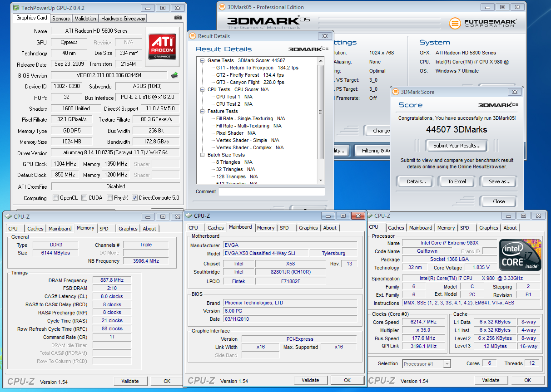Image resolution: width=551 pixels, height=392 pixels.
Task: Click the Core Voltage 1.835 V value
Action: 481,268
